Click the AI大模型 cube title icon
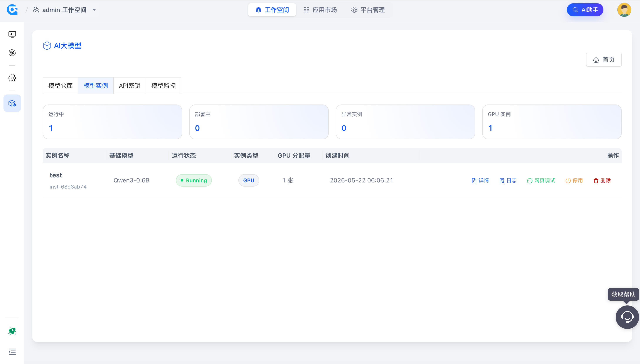640x364 pixels. [47, 46]
